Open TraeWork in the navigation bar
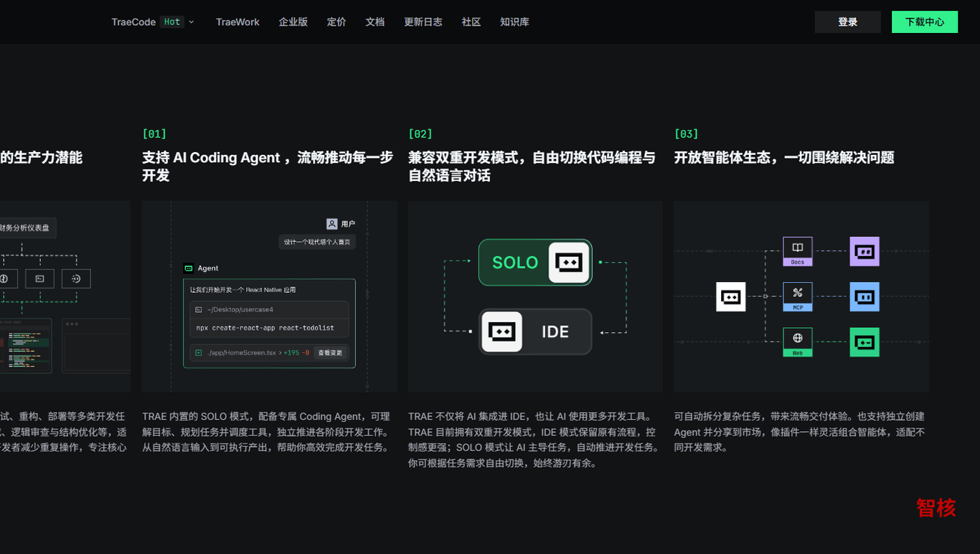This screenshot has height=554, width=980. 237,22
